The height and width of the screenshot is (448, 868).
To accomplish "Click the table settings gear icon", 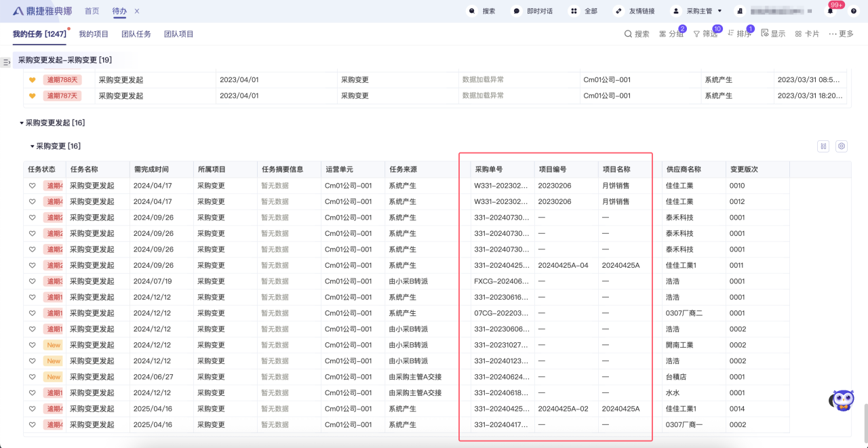I will 842,146.
